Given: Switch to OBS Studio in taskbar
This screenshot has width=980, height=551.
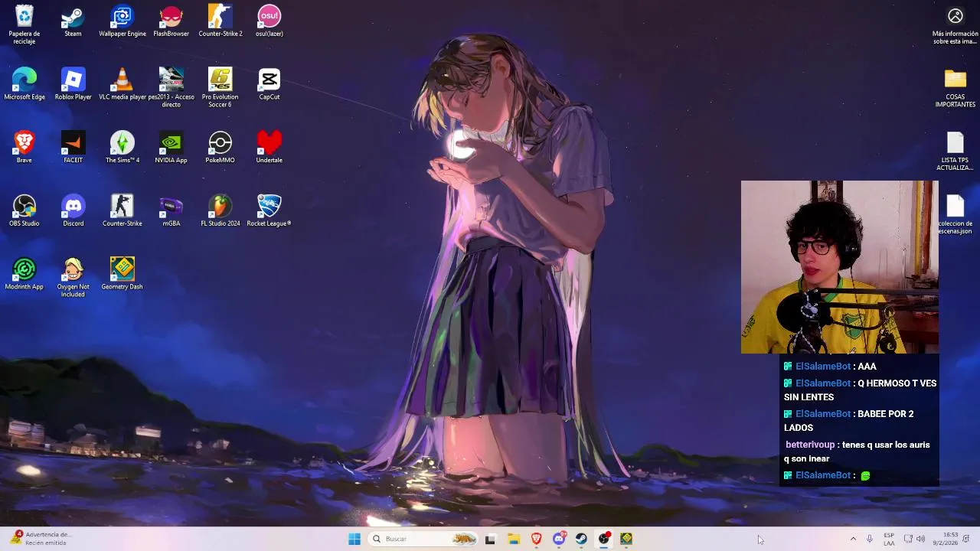Looking at the screenshot, I should coord(604,539).
